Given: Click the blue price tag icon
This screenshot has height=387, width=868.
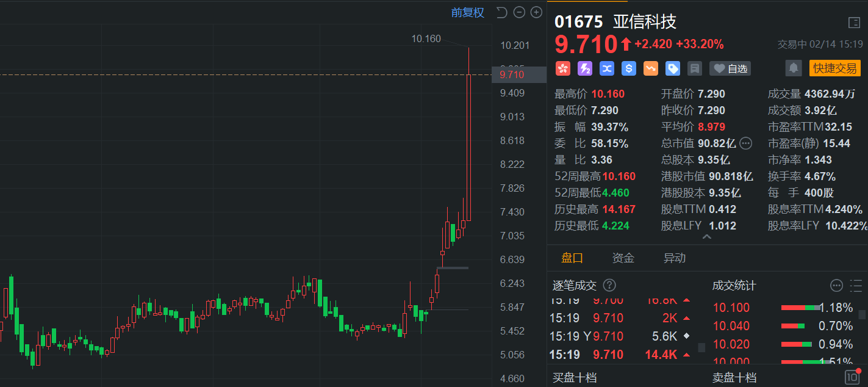Looking at the screenshot, I should 673,68.
